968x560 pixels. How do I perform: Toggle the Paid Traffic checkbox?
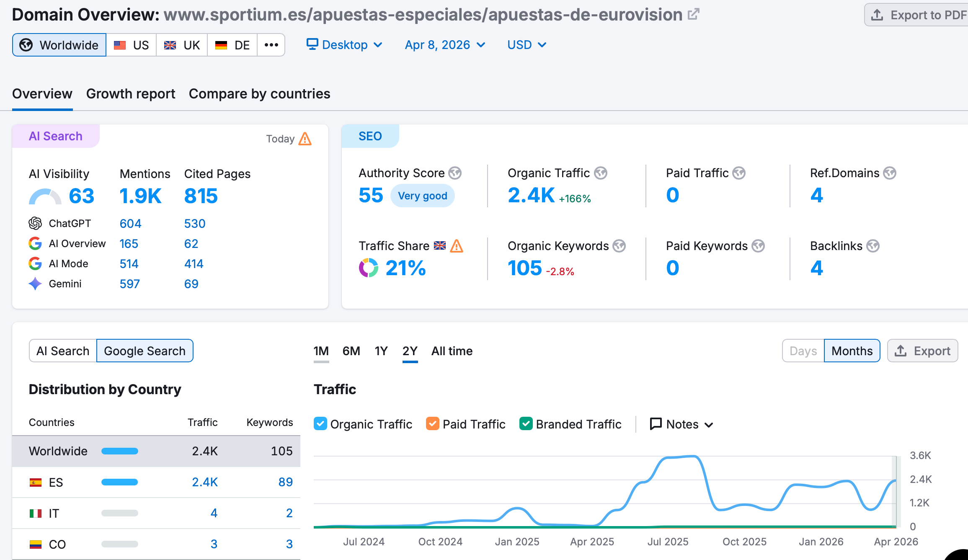point(432,424)
